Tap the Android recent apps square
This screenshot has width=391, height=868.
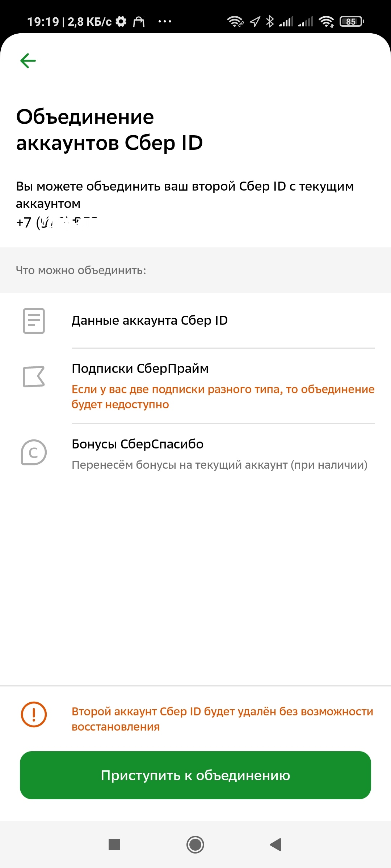(x=114, y=844)
